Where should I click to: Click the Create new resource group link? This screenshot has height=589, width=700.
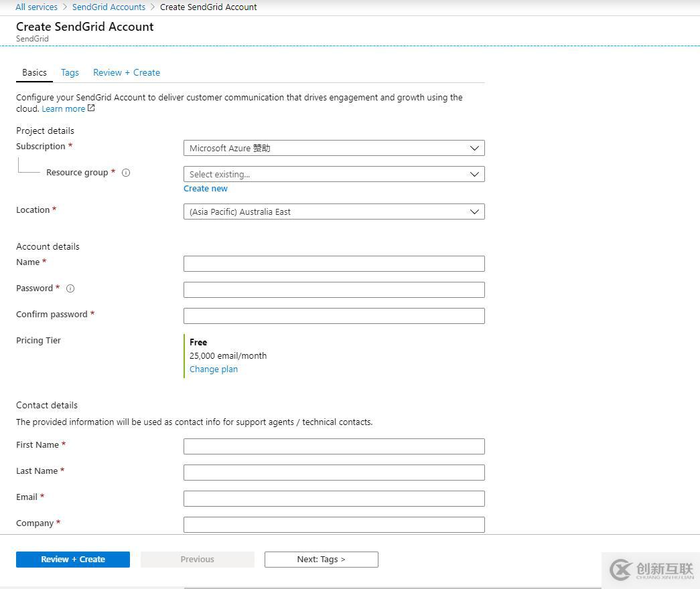point(206,189)
